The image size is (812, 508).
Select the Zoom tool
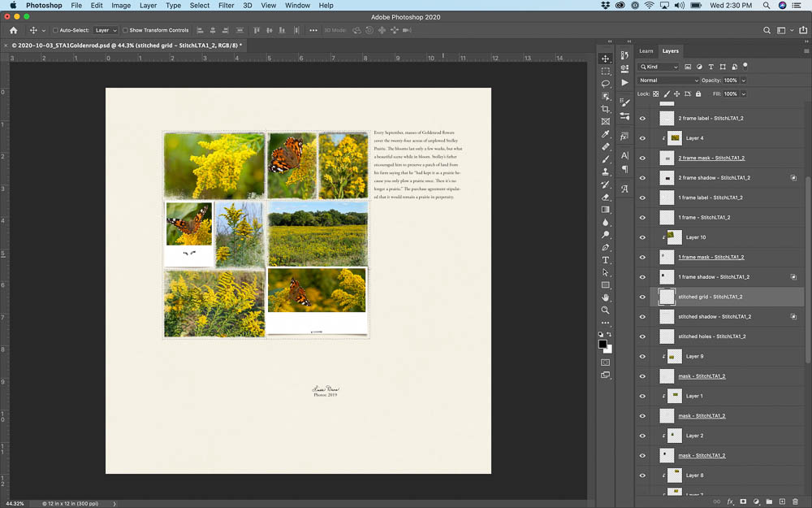click(605, 310)
